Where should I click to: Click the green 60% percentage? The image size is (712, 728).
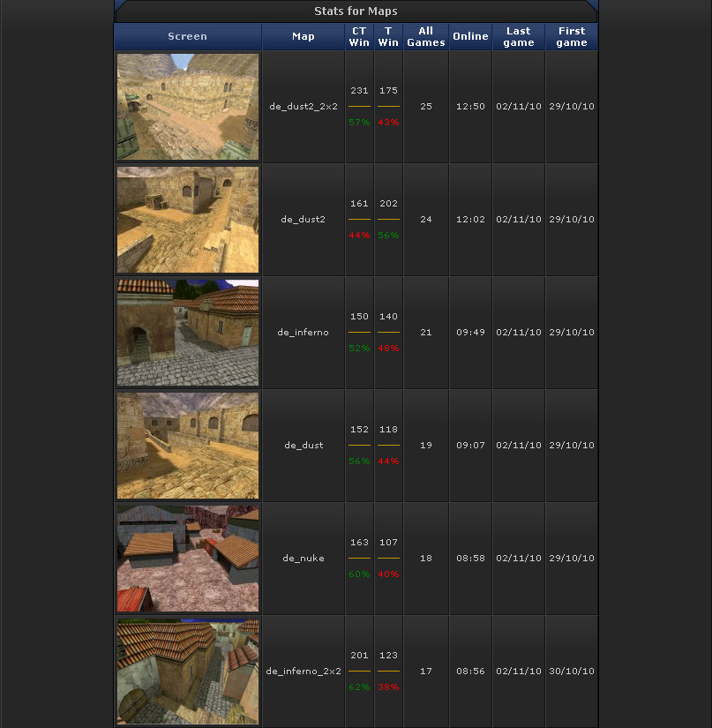coord(359,574)
